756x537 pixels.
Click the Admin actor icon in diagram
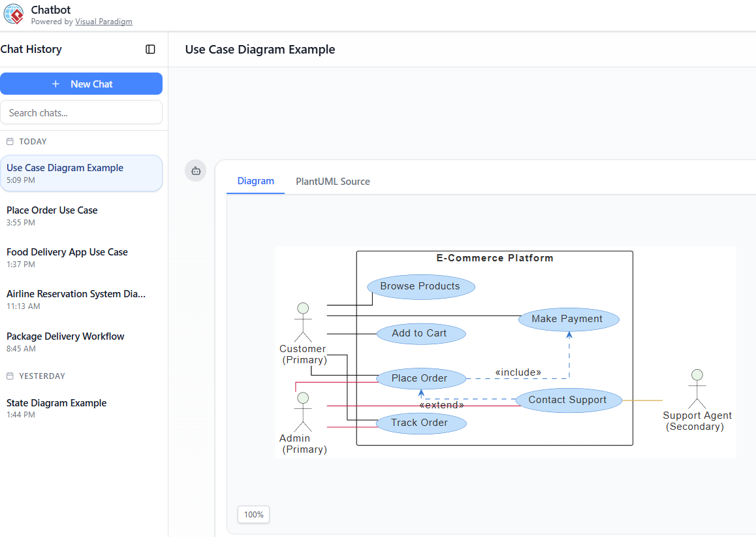[x=302, y=412]
